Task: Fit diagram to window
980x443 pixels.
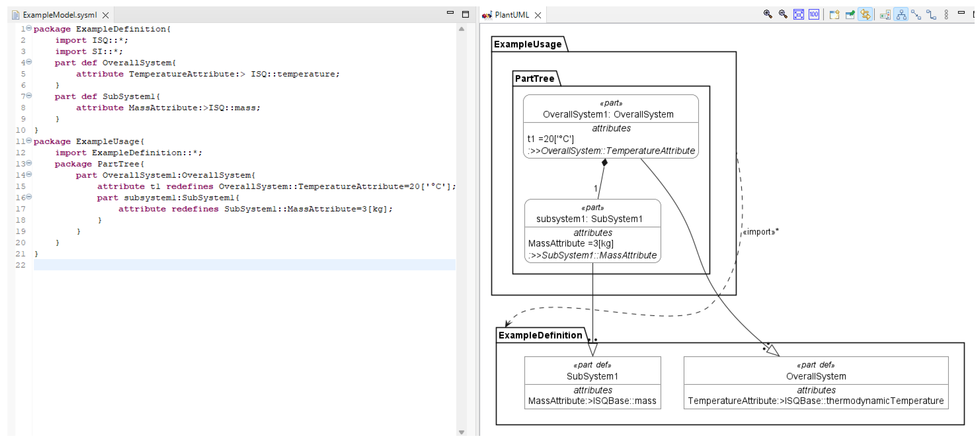Action: click(x=799, y=14)
